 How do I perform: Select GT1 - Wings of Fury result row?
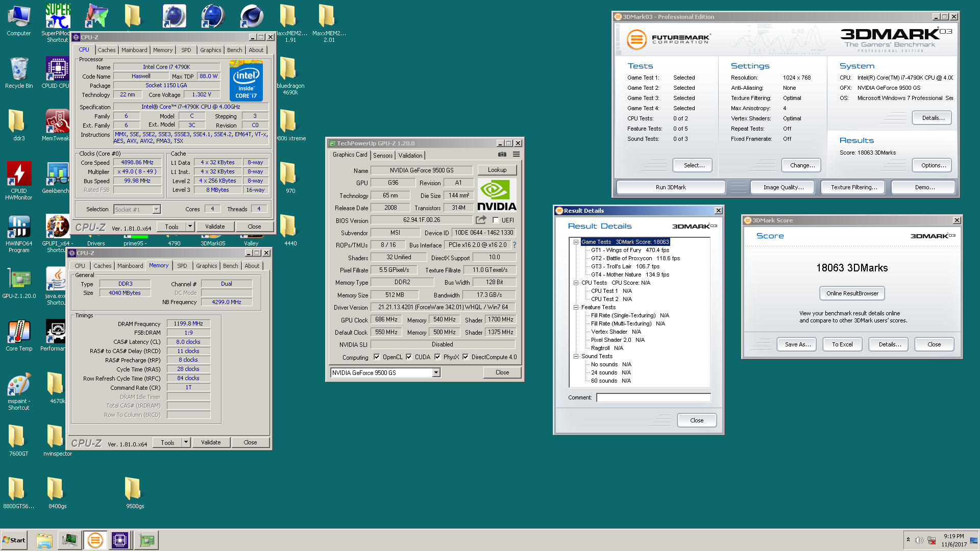tap(630, 250)
